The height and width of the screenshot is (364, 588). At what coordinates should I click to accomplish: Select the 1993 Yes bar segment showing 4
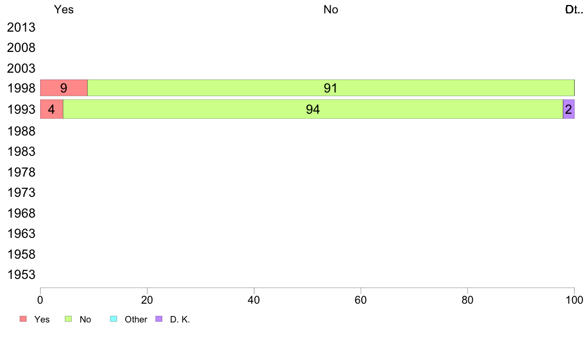[x=52, y=109]
